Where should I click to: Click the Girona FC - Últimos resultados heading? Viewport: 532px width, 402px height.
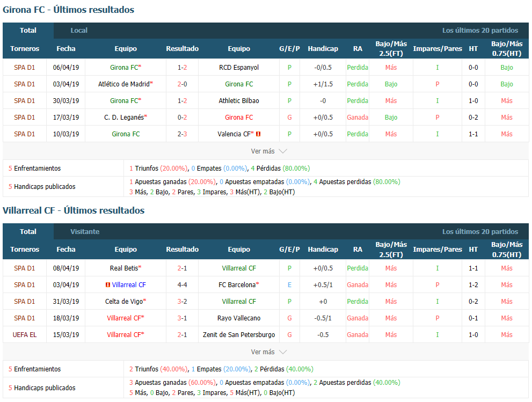point(69,10)
